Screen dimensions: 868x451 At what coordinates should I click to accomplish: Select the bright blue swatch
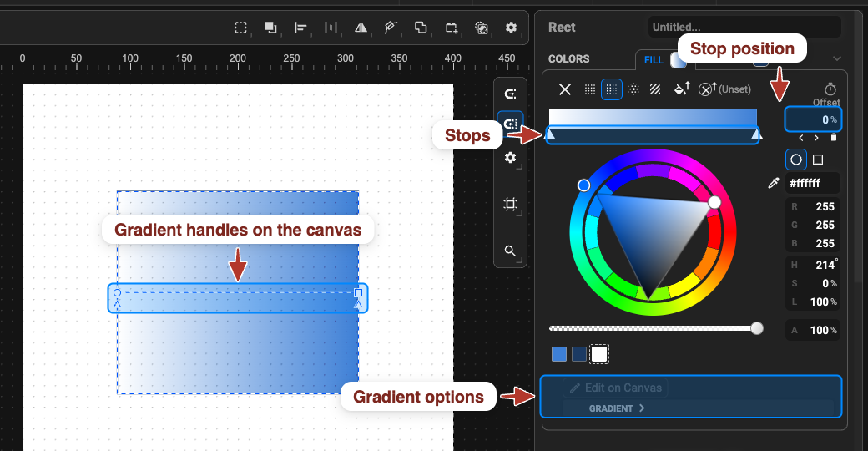pyautogui.click(x=559, y=354)
